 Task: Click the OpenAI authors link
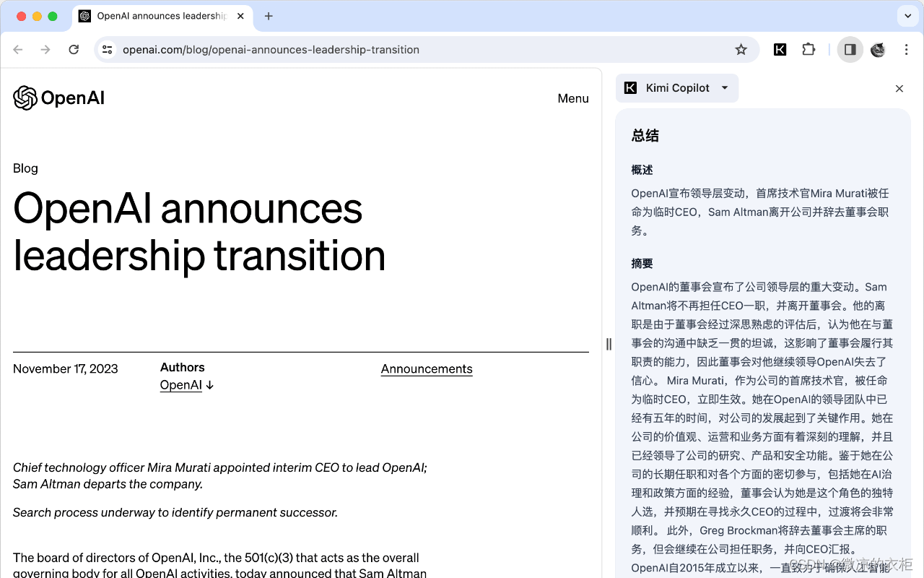coord(181,385)
